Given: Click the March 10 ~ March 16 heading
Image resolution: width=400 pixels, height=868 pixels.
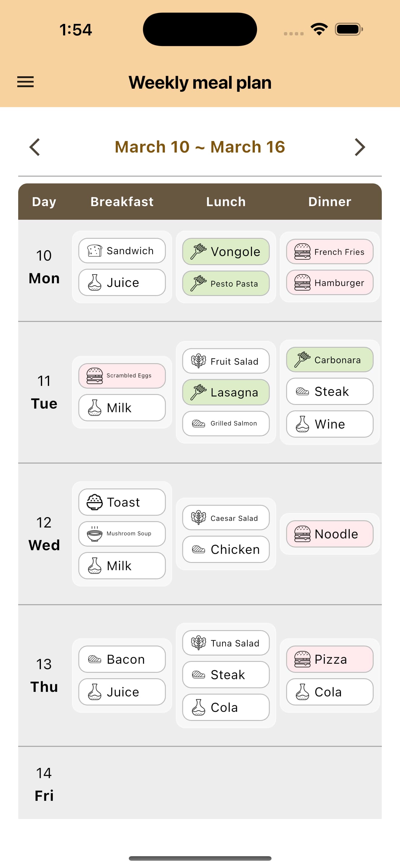Looking at the screenshot, I should click(x=200, y=147).
